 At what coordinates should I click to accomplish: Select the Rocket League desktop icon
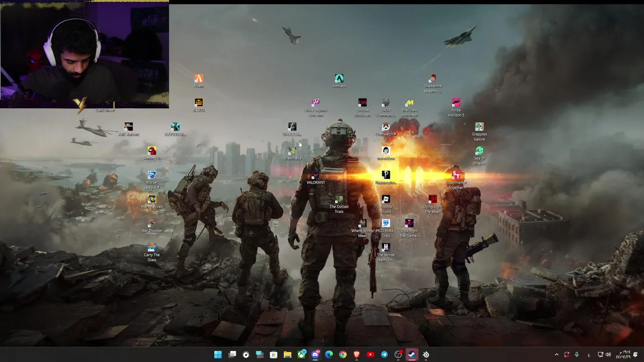tap(152, 180)
